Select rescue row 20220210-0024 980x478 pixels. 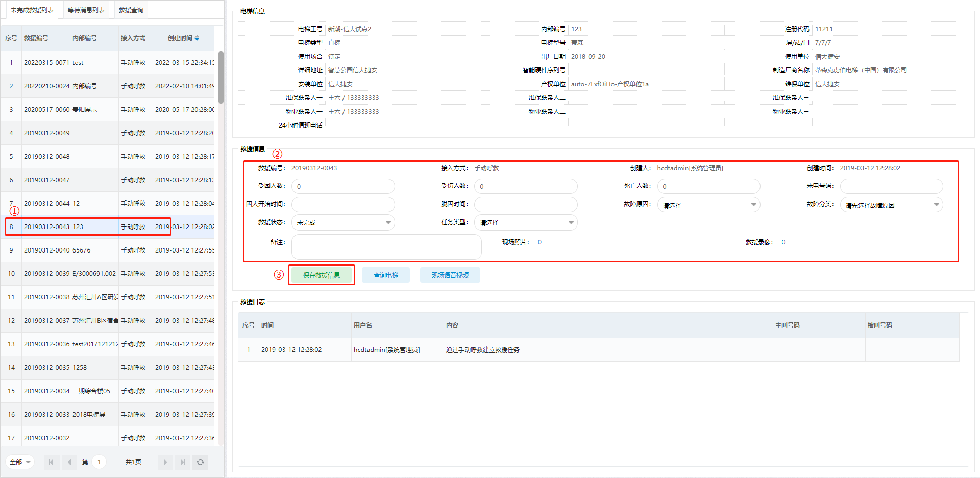coord(108,86)
